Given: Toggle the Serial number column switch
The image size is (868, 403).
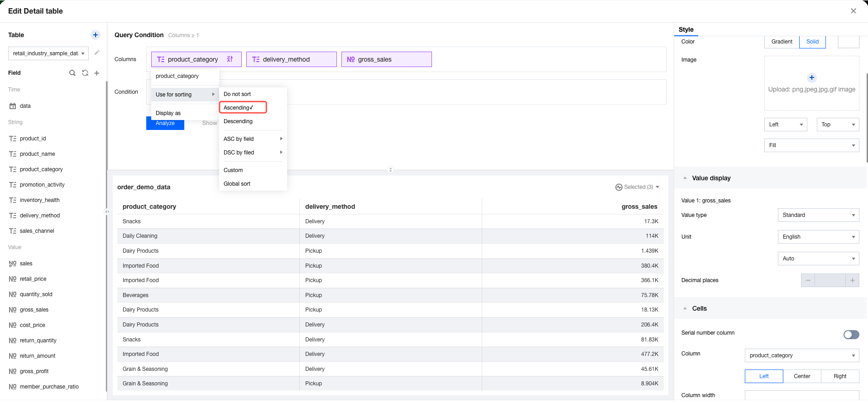Looking at the screenshot, I should click(x=851, y=335).
